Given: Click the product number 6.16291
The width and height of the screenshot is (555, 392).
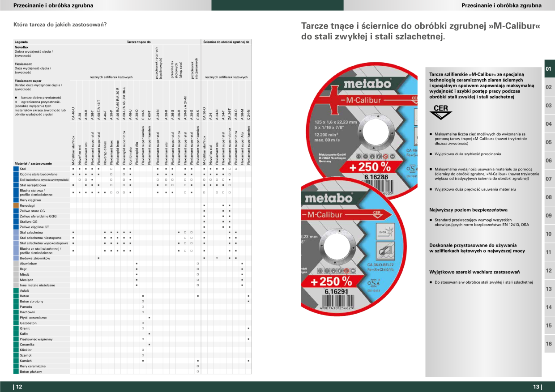Looking at the screenshot, I should (336, 291).
